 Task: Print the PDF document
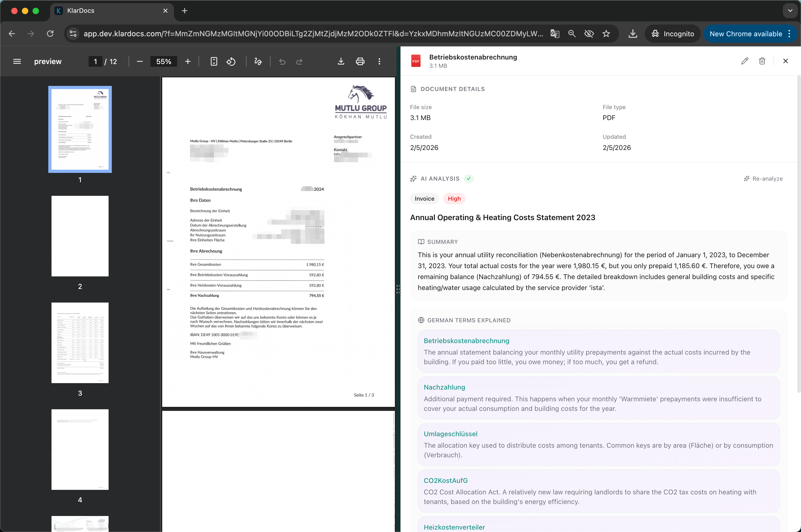point(360,61)
